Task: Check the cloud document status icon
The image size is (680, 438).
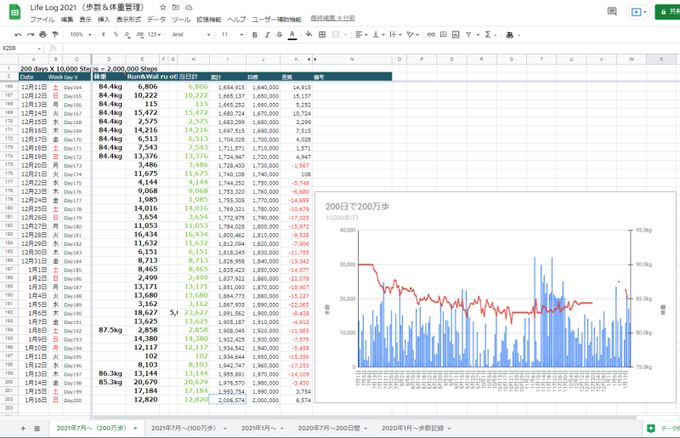Action: pyautogui.click(x=189, y=7)
